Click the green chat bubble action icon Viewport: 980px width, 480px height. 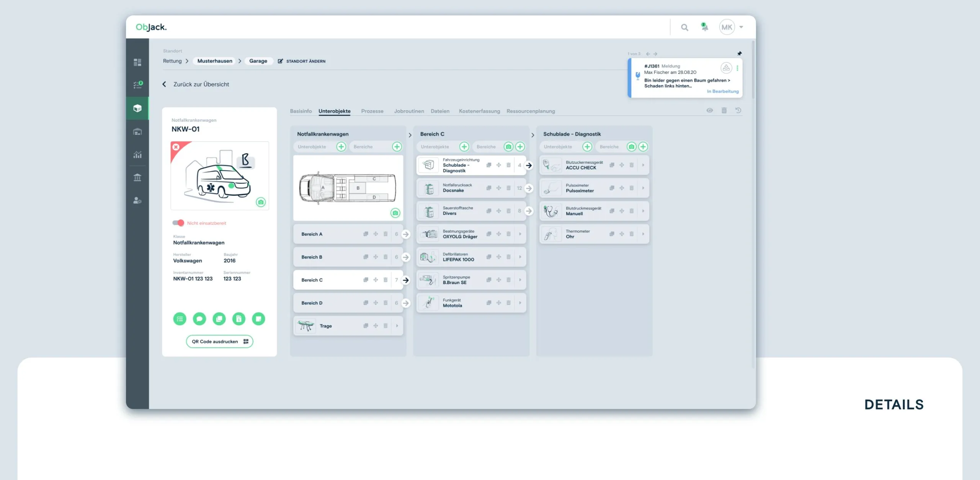click(199, 318)
